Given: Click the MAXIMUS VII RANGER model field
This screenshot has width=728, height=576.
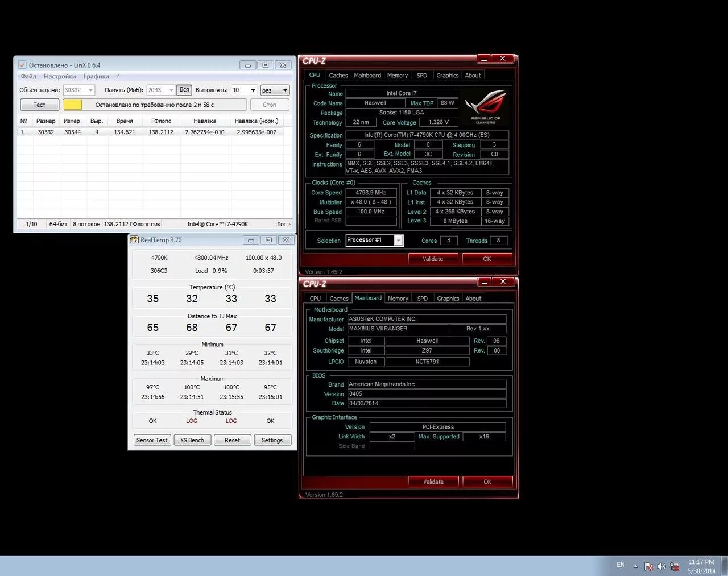Looking at the screenshot, I should [x=397, y=329].
